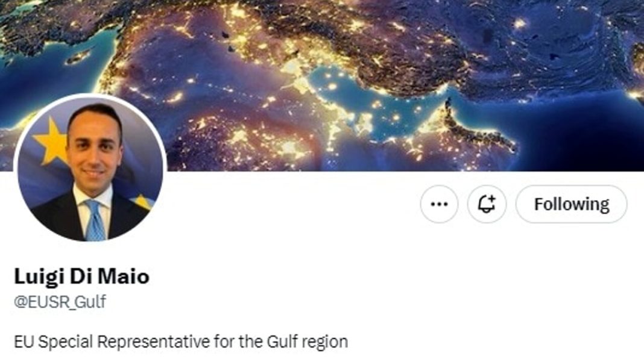Open the three-dot more options menu
644x362 pixels.
[x=439, y=204]
